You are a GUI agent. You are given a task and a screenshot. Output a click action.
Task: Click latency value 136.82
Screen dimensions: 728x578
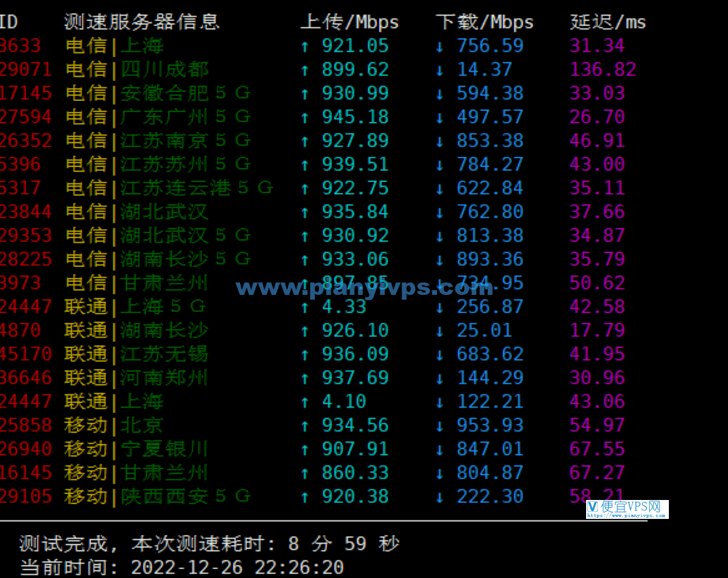(x=603, y=69)
